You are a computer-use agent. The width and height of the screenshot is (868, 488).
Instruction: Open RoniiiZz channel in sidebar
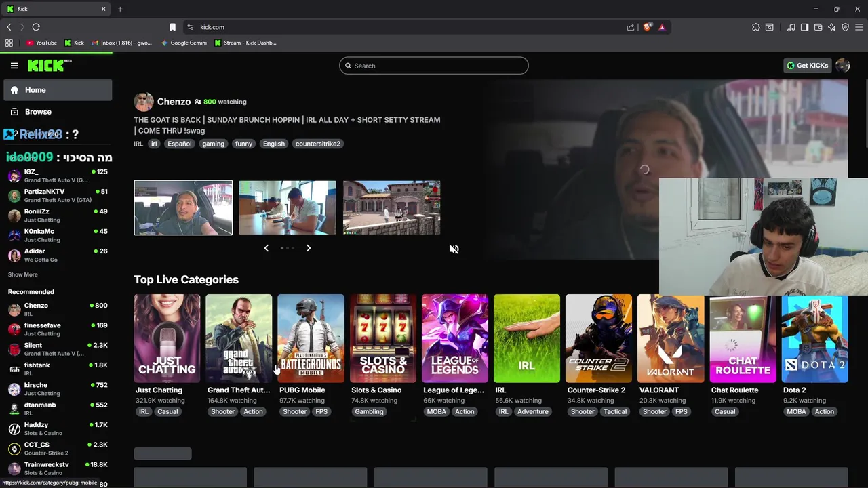[58, 216]
